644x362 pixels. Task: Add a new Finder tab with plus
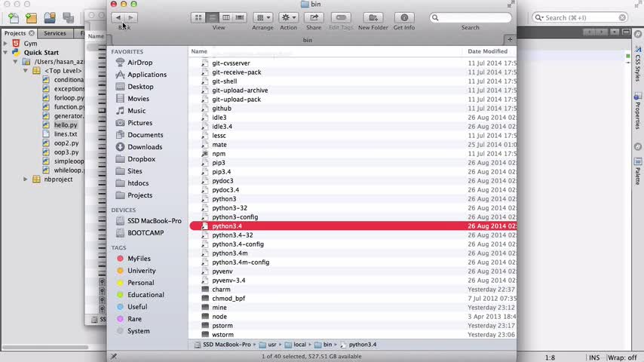510,39
